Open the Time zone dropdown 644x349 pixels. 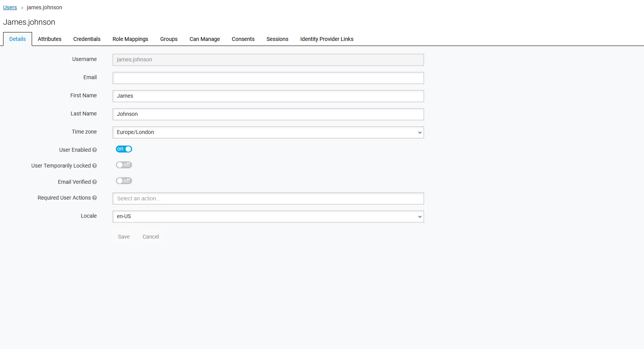[268, 132]
